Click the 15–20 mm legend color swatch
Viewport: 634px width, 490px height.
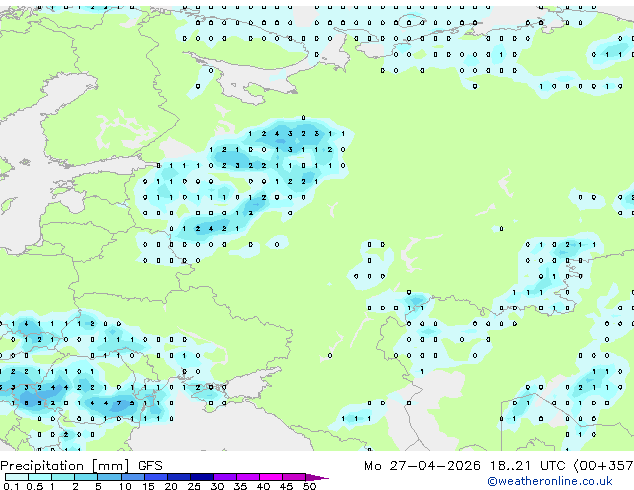click(x=156, y=477)
